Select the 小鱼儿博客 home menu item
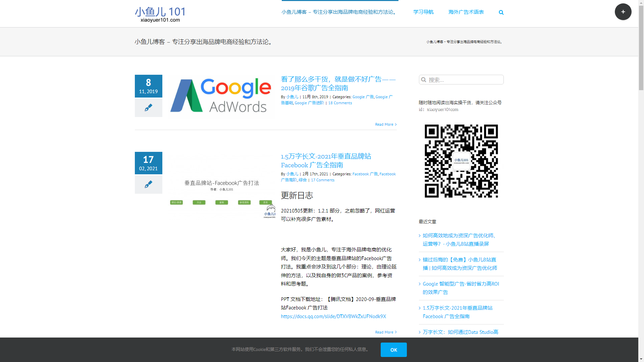The width and height of the screenshot is (644, 362). point(340,12)
